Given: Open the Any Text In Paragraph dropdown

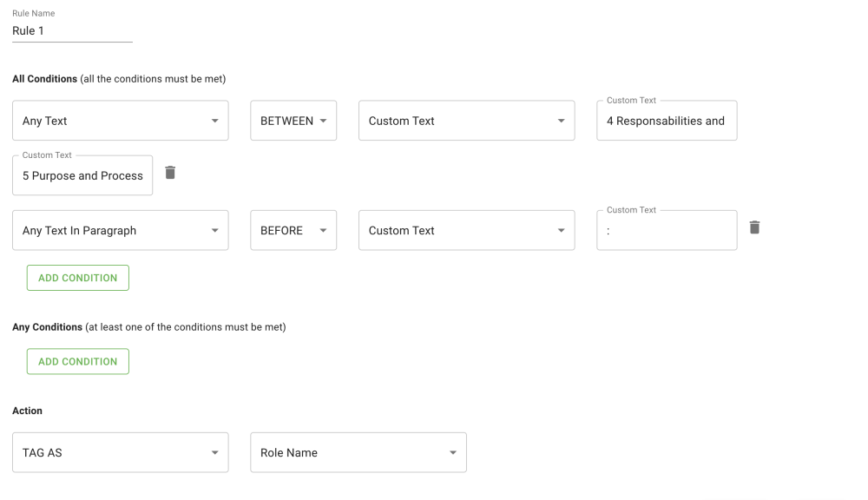Looking at the screenshot, I should tap(121, 230).
